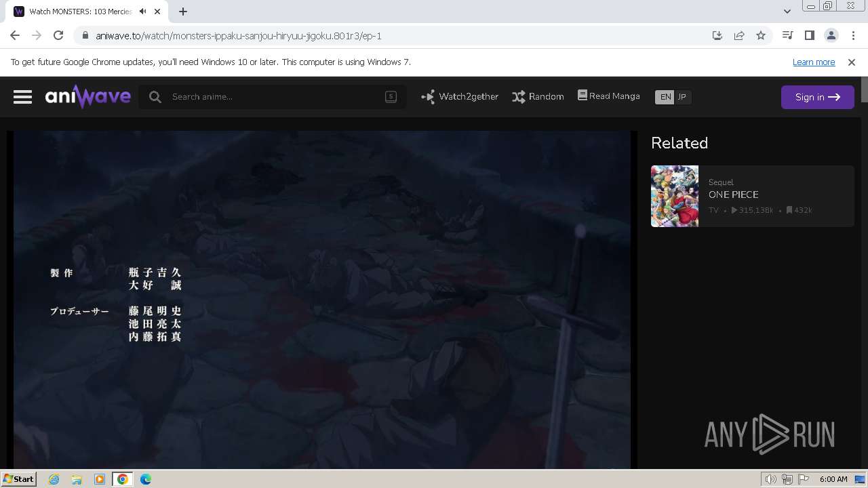Open the Chrome three-dot menu
The height and width of the screenshot is (488, 868).
(x=853, y=35)
